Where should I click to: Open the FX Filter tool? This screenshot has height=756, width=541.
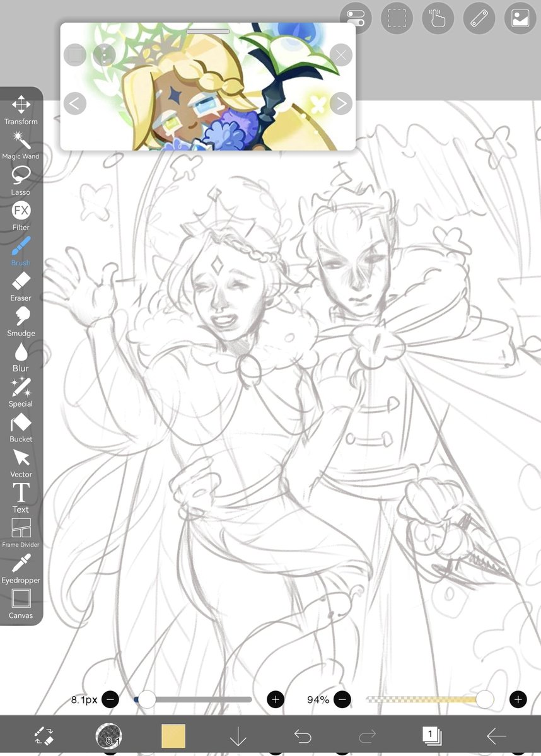point(21,216)
